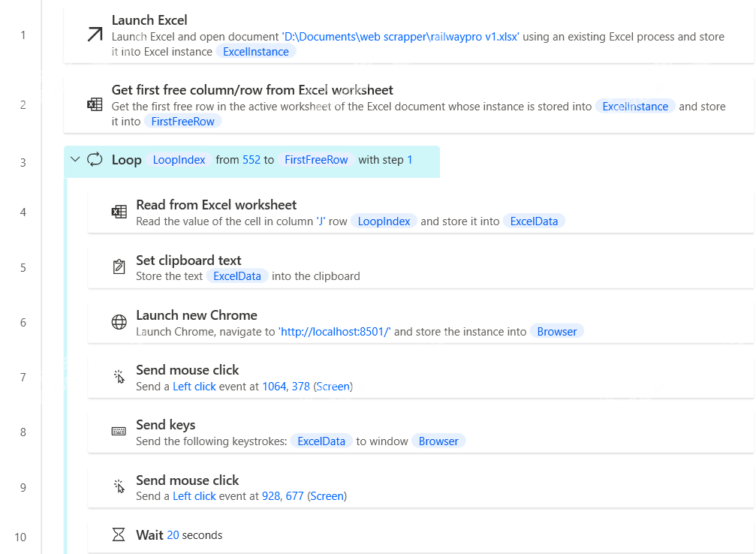The image size is (756, 554).
Task: Click Left click link in step 7
Action: click(x=194, y=387)
